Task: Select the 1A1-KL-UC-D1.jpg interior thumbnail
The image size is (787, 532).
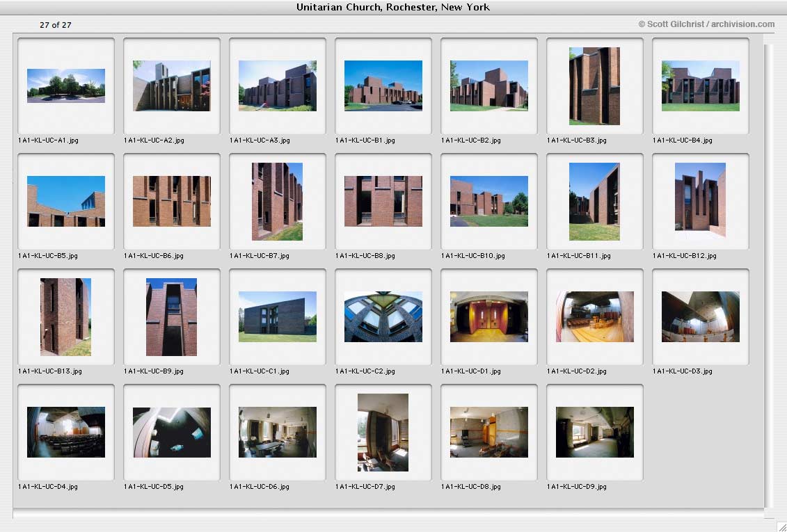Action: 489,317
